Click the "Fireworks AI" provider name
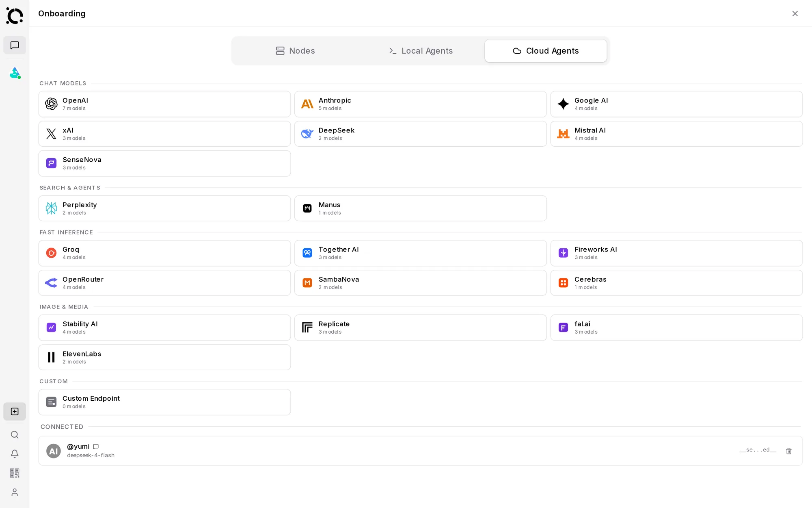The width and height of the screenshot is (812, 508). [596, 250]
